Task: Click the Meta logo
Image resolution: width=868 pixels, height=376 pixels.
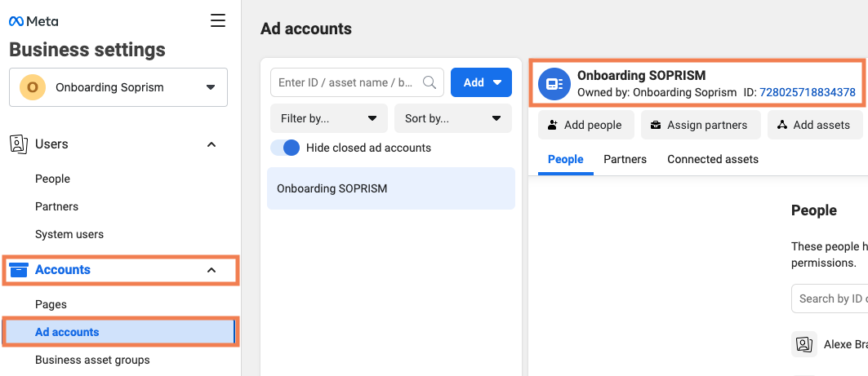Action: [x=33, y=21]
